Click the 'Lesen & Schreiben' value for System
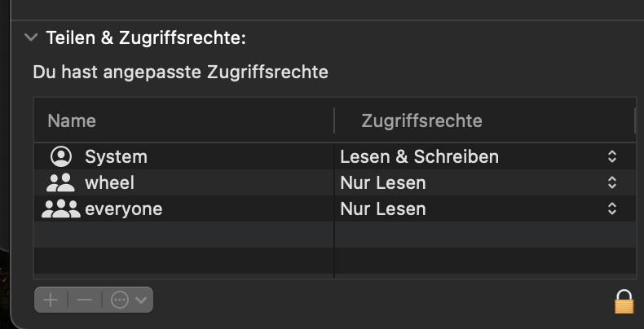Viewport: 644px width, 329px height. click(419, 156)
